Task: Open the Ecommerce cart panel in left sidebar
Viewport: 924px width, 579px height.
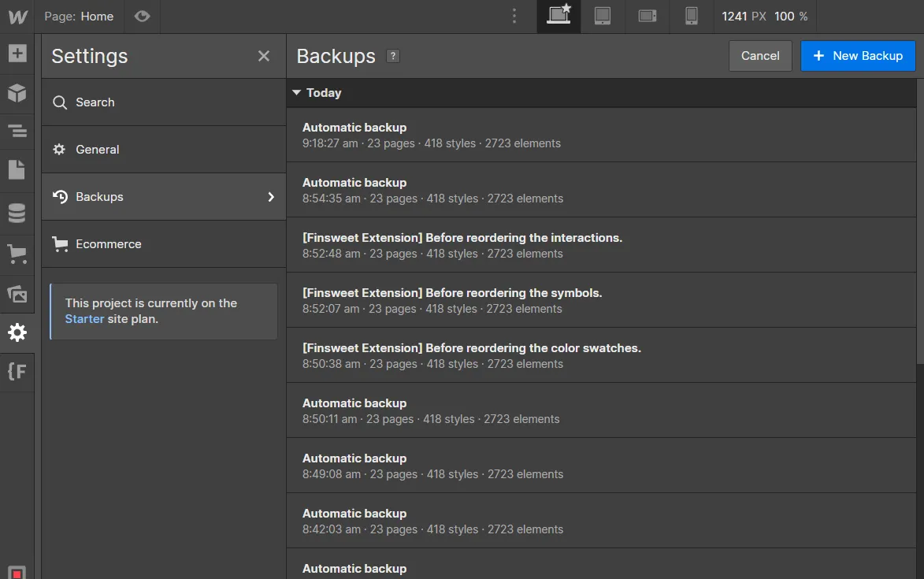Action: point(17,254)
